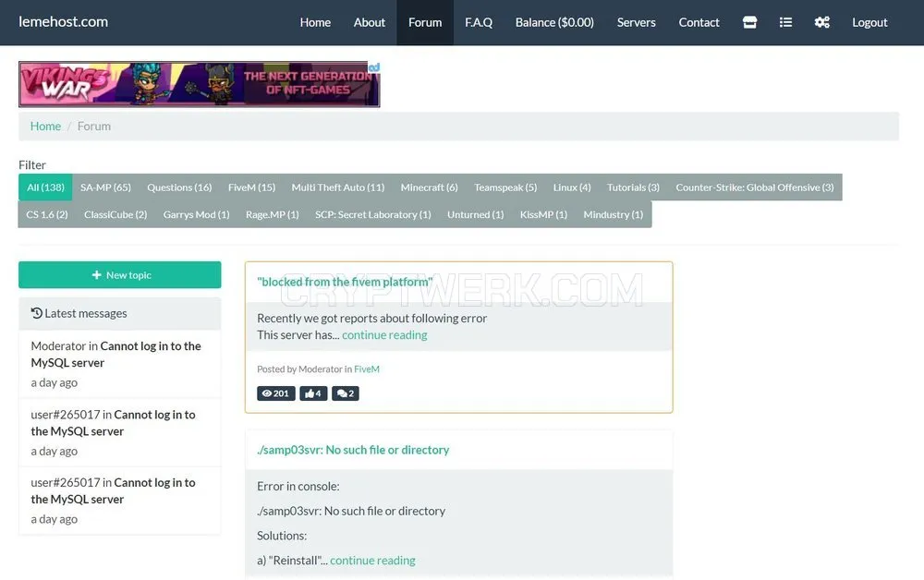Screen dimensions: 924x580
Task: Filter by CS 1.6 (2)
Action: coord(47,214)
